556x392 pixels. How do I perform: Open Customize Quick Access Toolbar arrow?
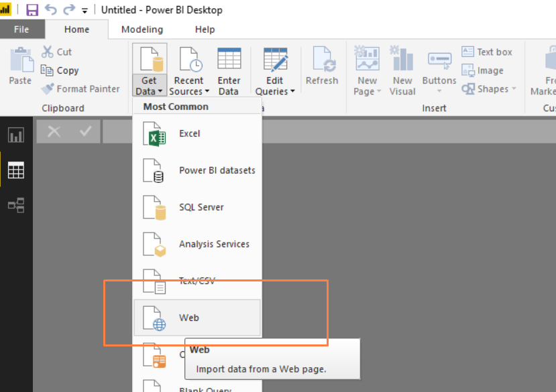[85, 11]
